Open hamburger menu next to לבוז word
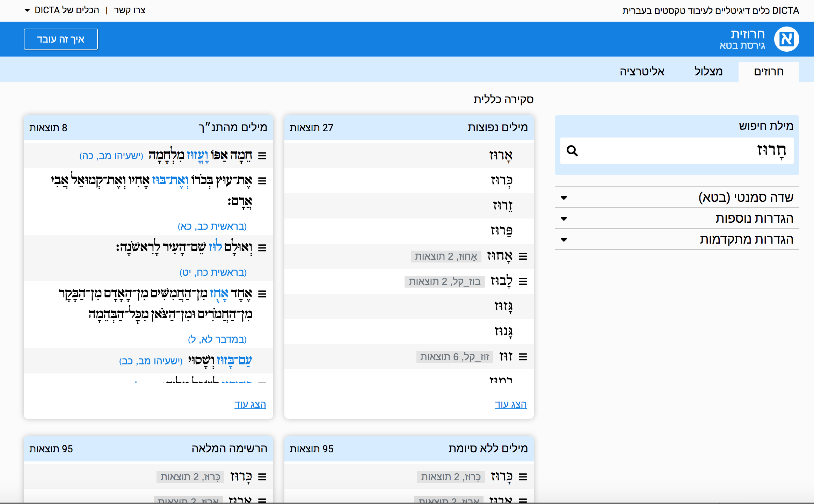Image resolution: width=814 pixels, height=504 pixels. point(523,281)
